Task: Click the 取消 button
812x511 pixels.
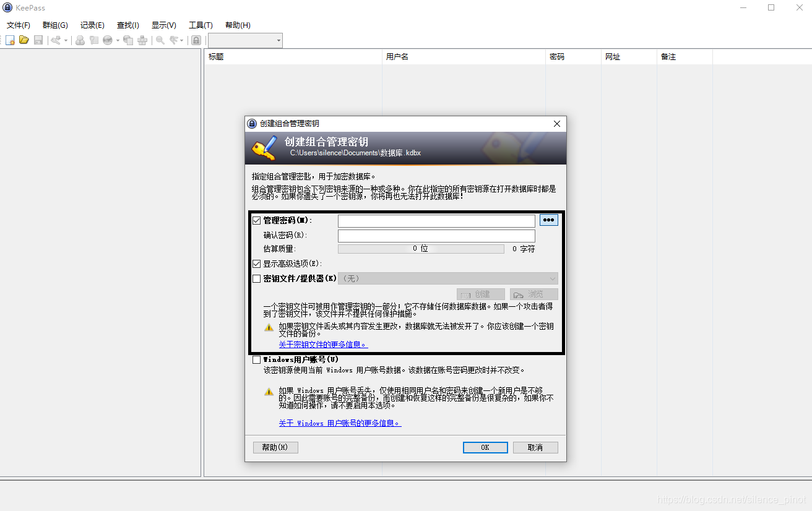Action: pyautogui.click(x=535, y=447)
